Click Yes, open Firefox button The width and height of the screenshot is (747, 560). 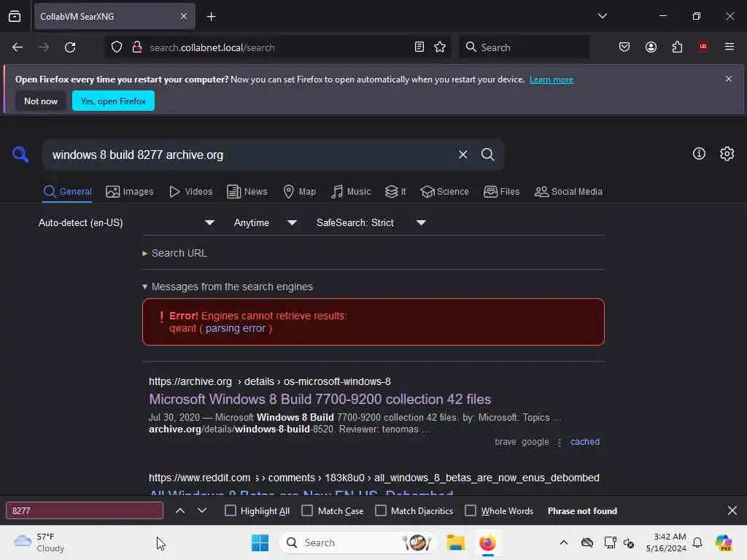tap(113, 101)
